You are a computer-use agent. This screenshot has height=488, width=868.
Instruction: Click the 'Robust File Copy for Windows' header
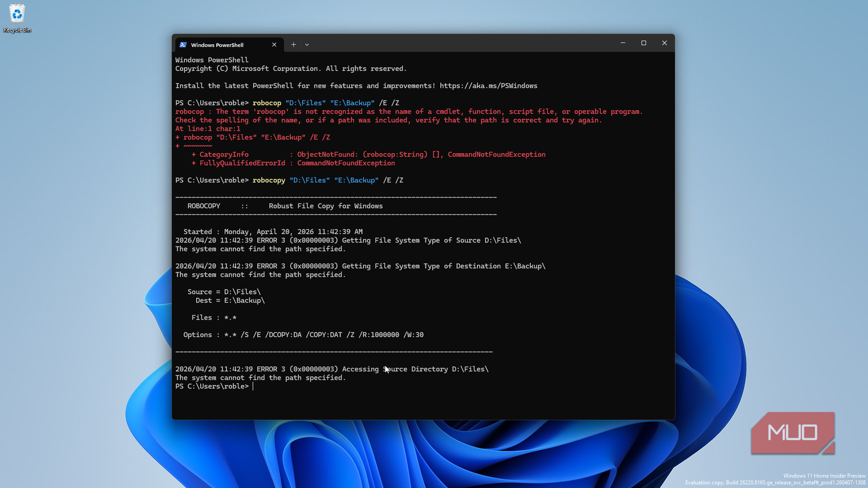(x=326, y=206)
